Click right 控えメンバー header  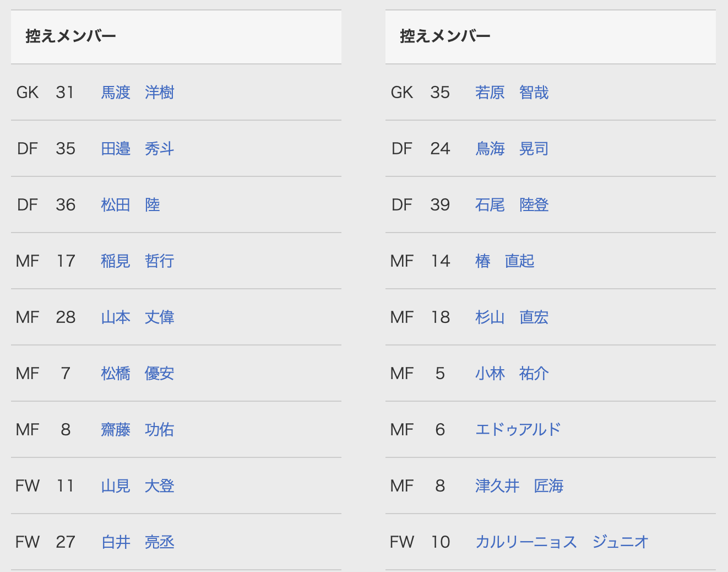pos(445,36)
